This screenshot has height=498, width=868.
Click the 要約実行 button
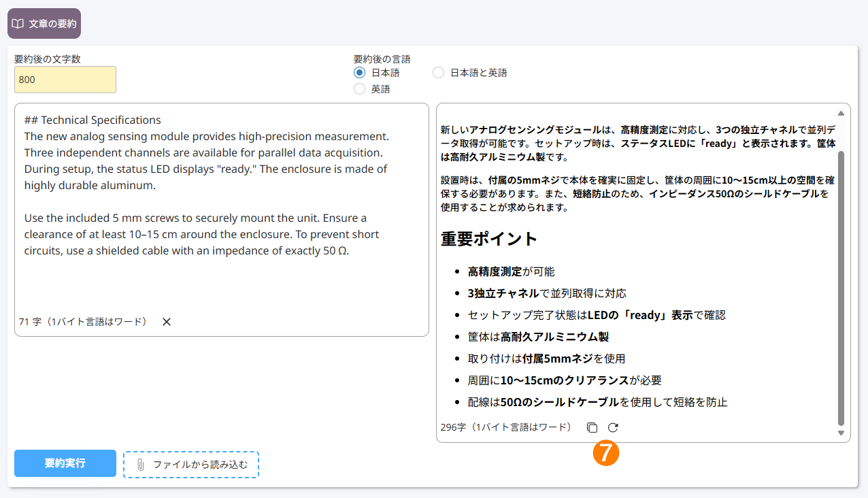click(65, 463)
